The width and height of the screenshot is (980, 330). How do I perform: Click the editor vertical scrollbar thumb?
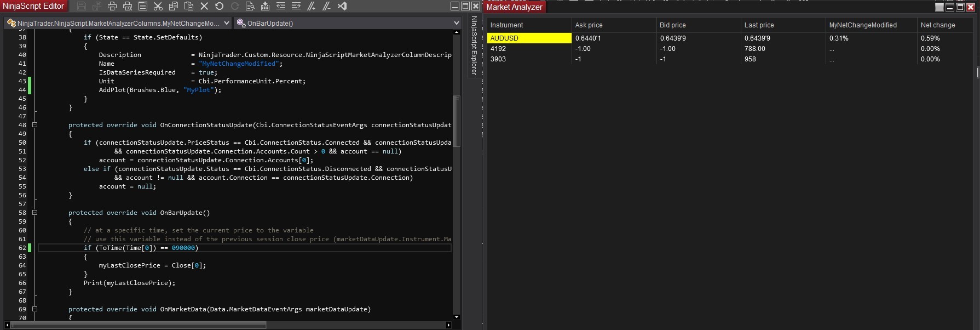coord(457,121)
